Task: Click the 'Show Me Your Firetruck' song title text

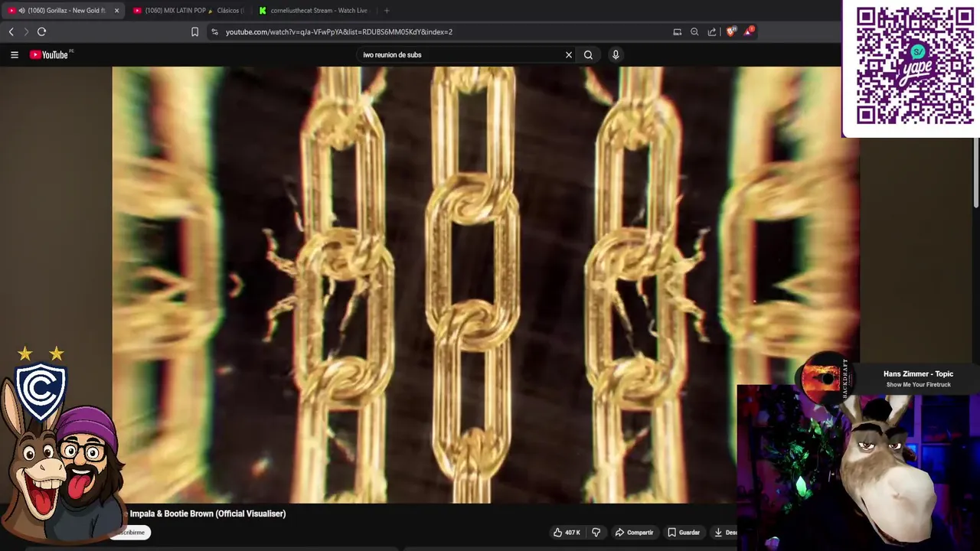Action: [918, 385]
